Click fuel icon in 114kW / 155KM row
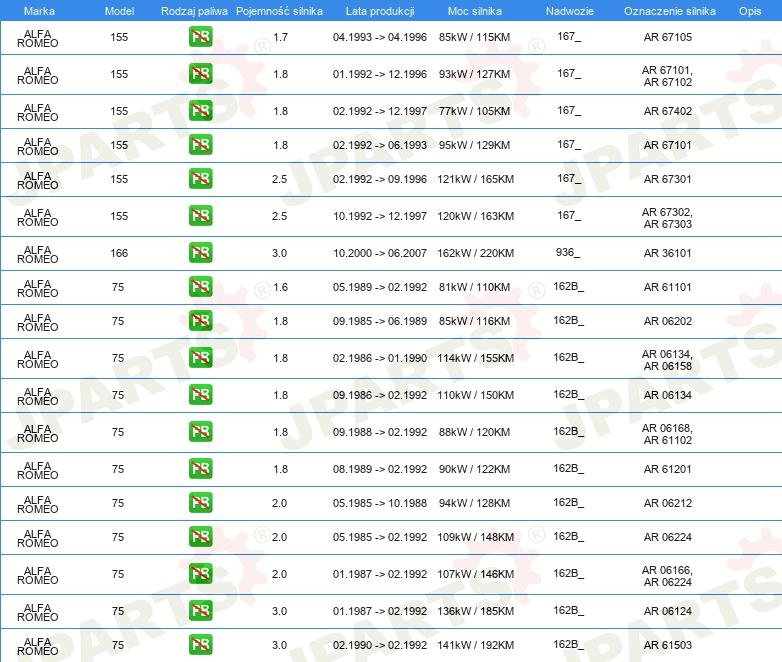Viewport: 782px width, 662px height. point(200,358)
